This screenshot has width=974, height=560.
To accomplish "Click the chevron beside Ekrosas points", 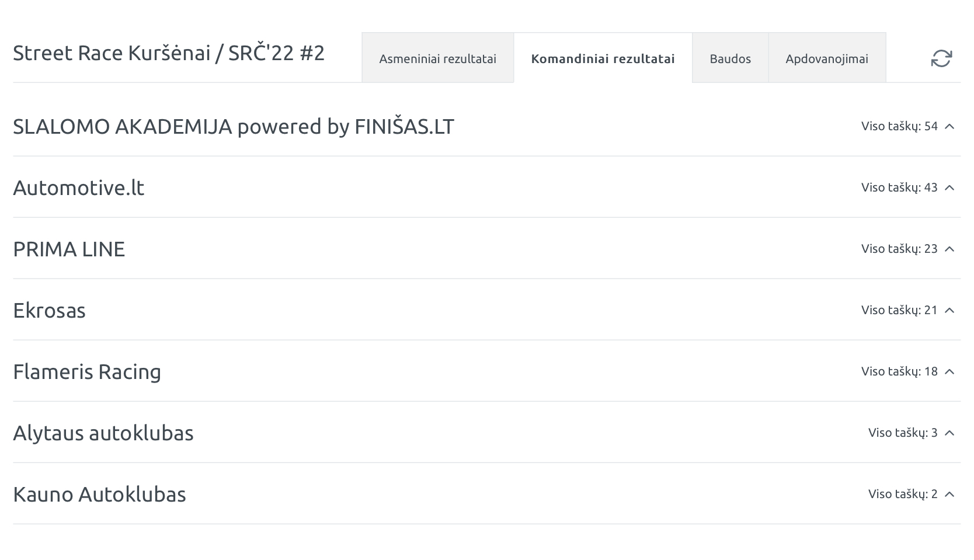I will click(x=949, y=310).
